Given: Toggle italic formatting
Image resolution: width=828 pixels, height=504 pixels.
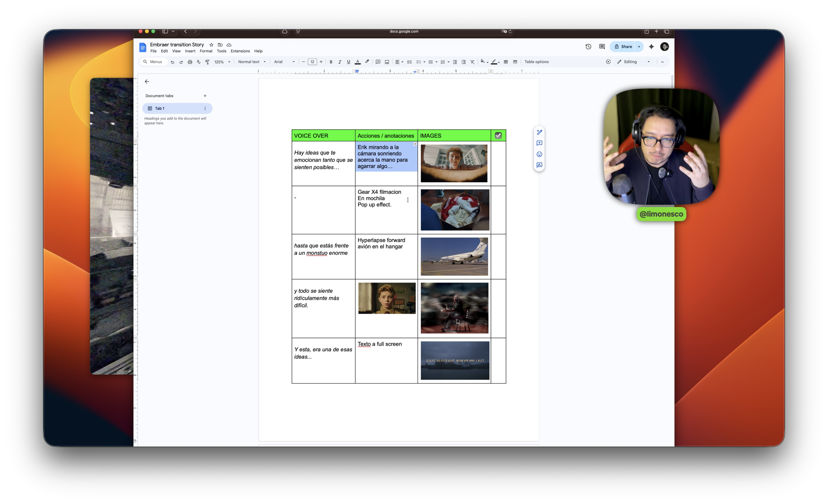Looking at the screenshot, I should click(340, 62).
